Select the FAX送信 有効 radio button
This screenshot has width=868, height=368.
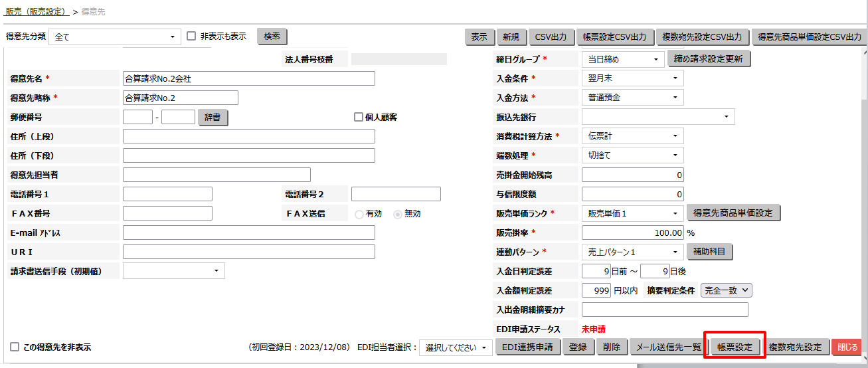pyautogui.click(x=359, y=214)
